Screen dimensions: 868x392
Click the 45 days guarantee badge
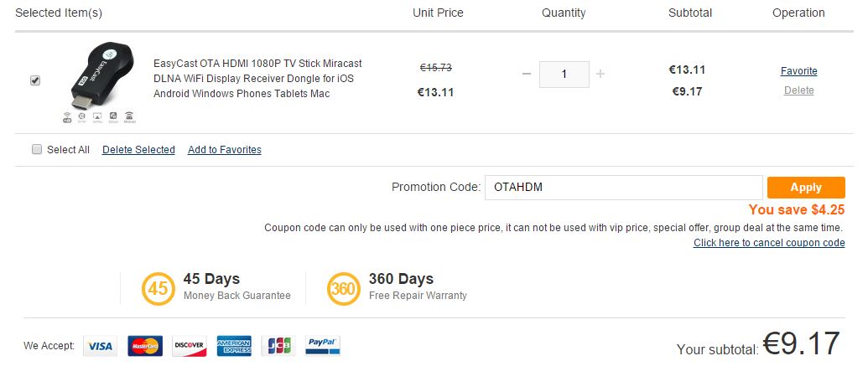pyautogui.click(x=158, y=289)
